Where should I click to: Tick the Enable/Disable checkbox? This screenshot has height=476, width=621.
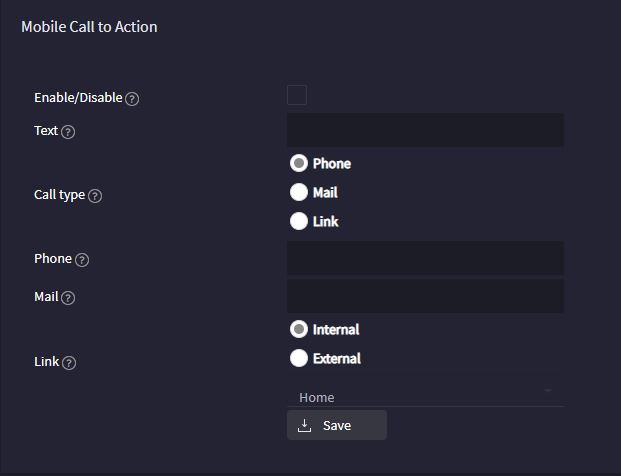(x=297, y=95)
